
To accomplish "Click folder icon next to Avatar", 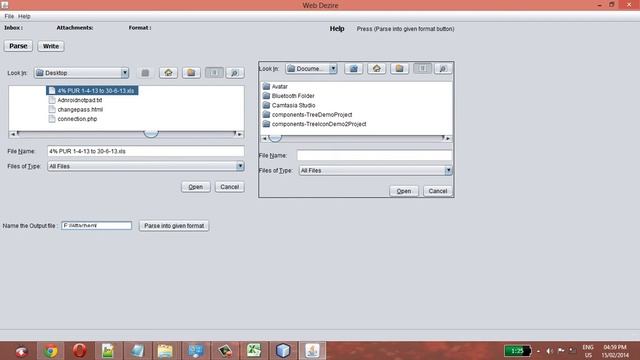I will click(267, 87).
